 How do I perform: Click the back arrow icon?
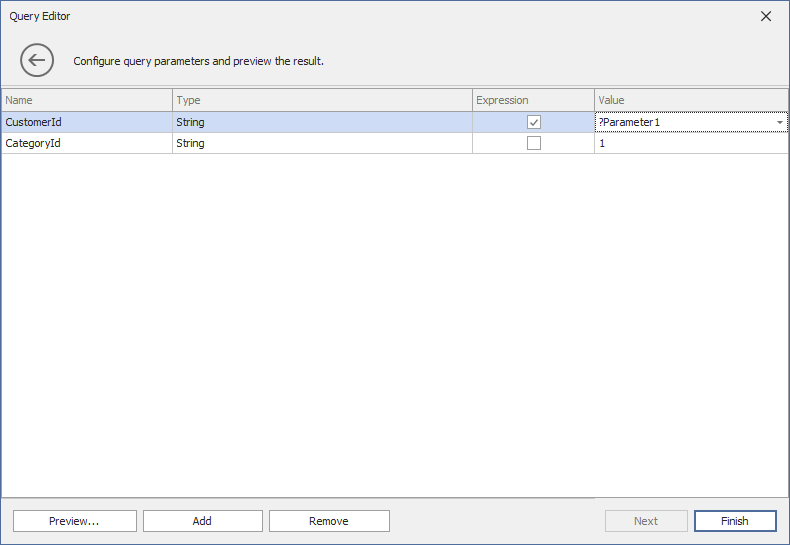(37, 61)
